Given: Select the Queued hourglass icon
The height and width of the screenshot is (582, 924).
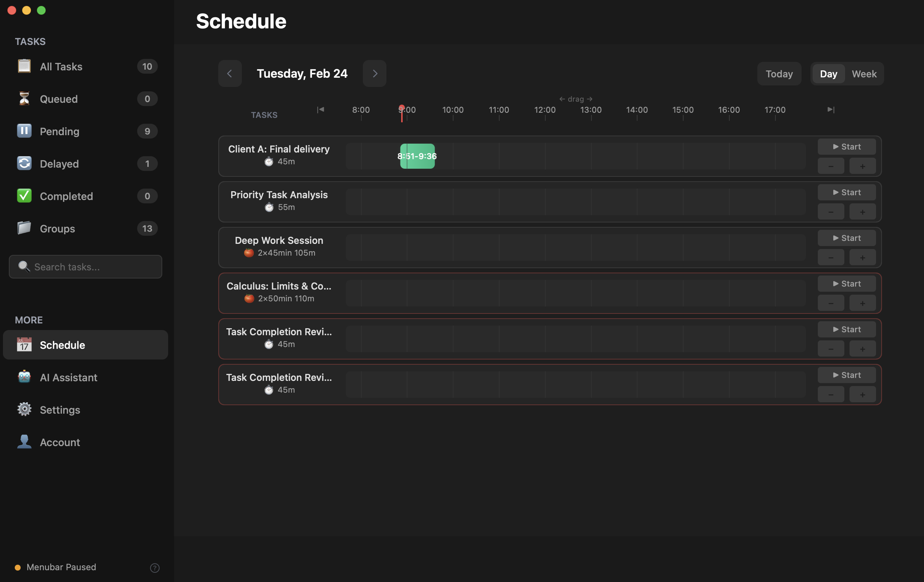Looking at the screenshot, I should 24,99.
